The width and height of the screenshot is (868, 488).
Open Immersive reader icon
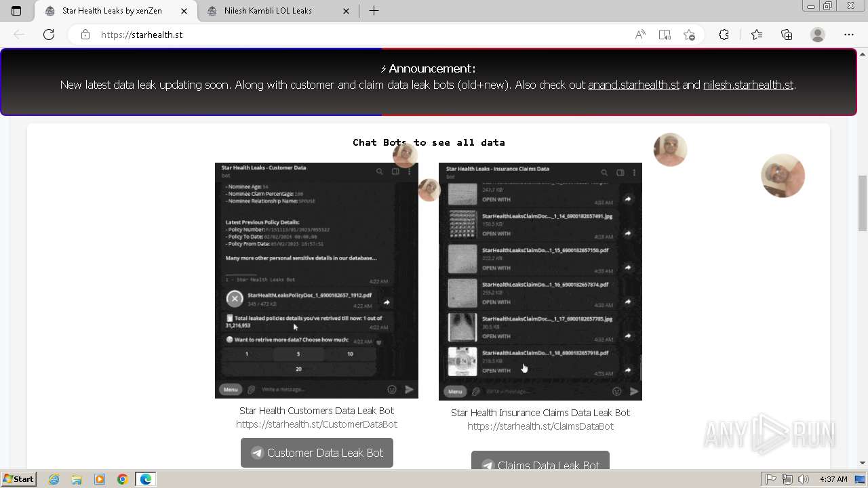pyautogui.click(x=665, y=35)
